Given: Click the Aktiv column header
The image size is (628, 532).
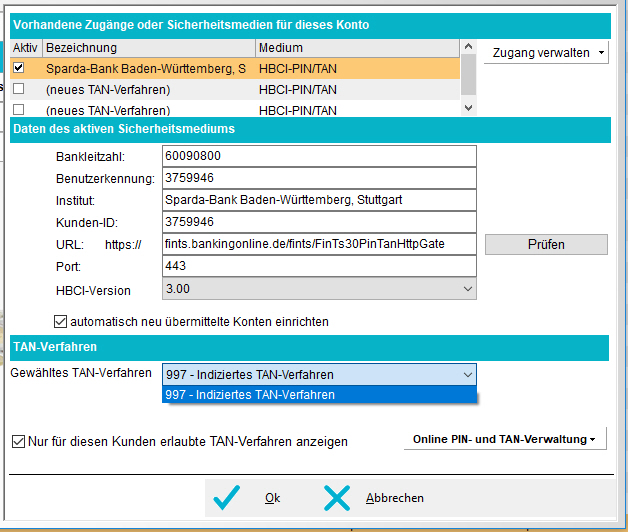Looking at the screenshot, I should coord(26,48).
